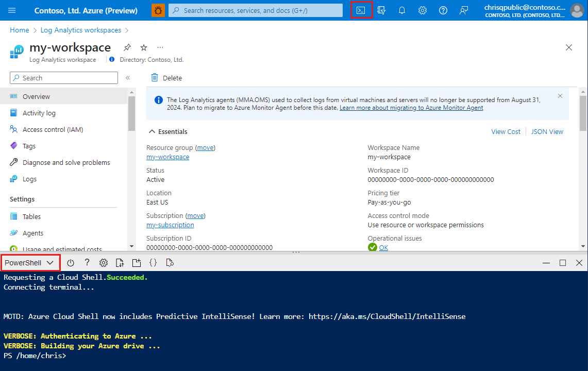Image resolution: width=588 pixels, height=371 pixels.
Task: Collapse the Essentials section
Action: tap(153, 131)
